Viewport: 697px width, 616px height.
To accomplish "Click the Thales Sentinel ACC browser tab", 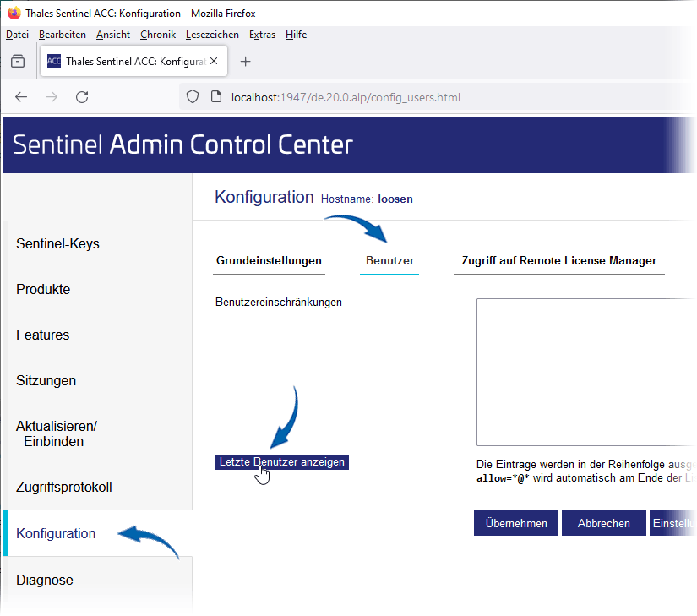I will [133, 61].
